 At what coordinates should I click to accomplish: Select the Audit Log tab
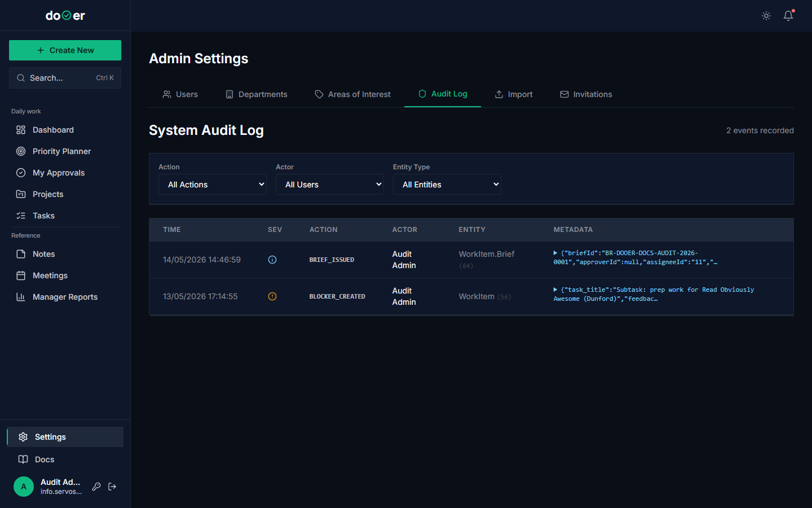[443, 94]
